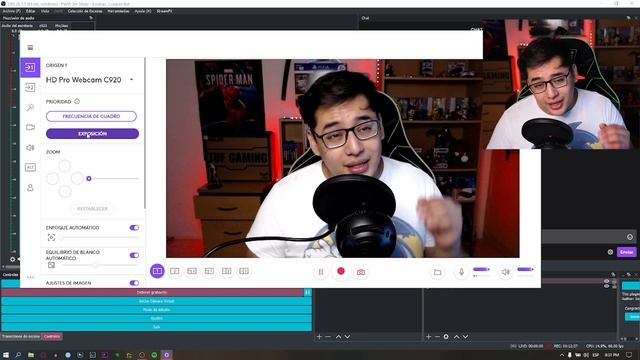Choose the second layout icon
This screenshot has height=360, width=640.
click(x=174, y=271)
